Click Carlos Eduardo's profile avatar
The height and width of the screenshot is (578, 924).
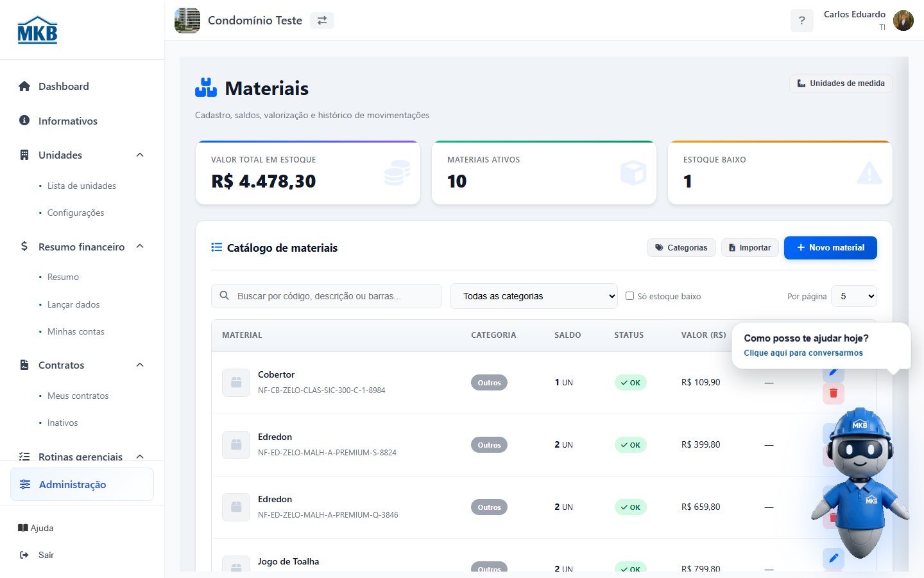(x=903, y=21)
